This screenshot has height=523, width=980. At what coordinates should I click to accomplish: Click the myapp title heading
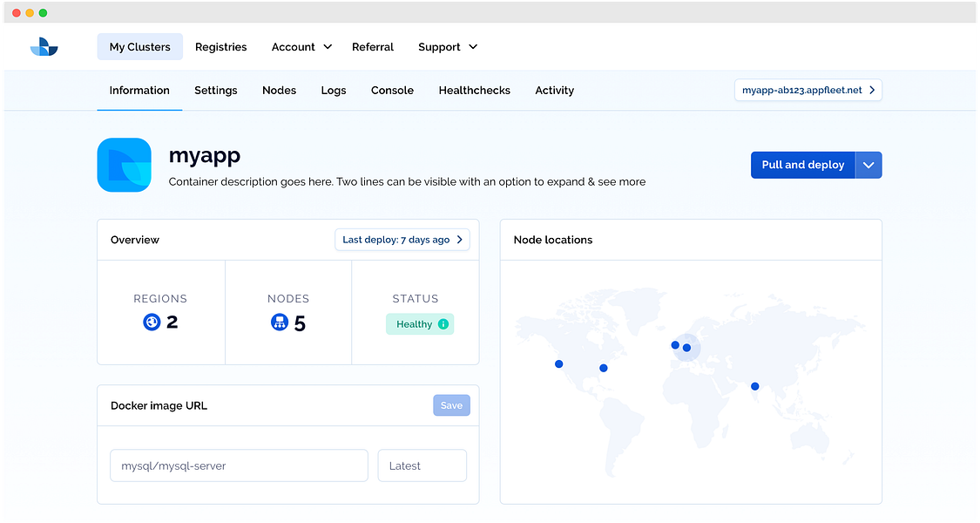click(x=205, y=155)
